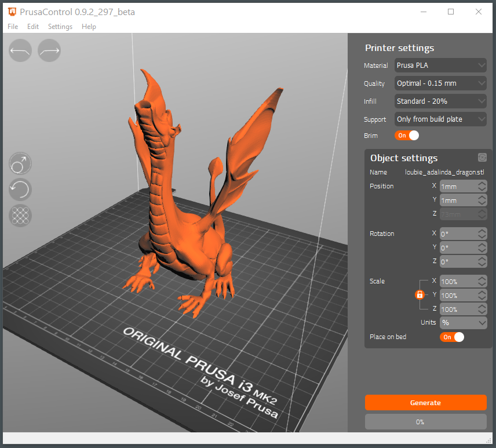Image resolution: width=496 pixels, height=448 pixels.
Task: Click the orange scale lock icon
Action: pos(420,295)
